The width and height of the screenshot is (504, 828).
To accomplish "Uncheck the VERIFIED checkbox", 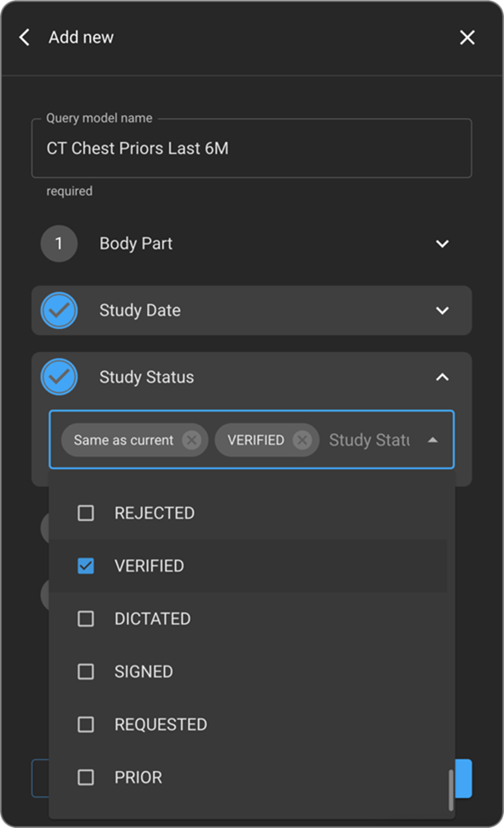I will click(85, 566).
